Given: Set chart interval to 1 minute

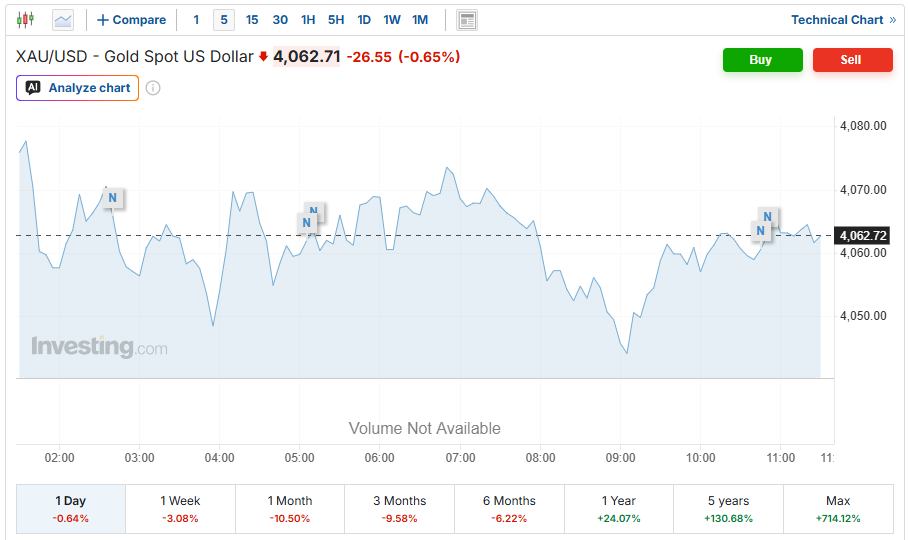Looking at the screenshot, I should pyautogui.click(x=196, y=20).
